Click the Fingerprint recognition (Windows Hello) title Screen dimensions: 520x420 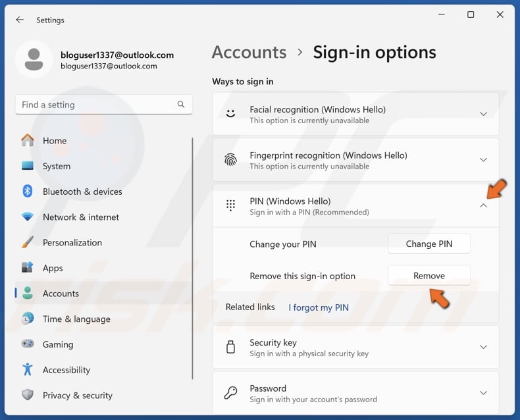coord(328,155)
